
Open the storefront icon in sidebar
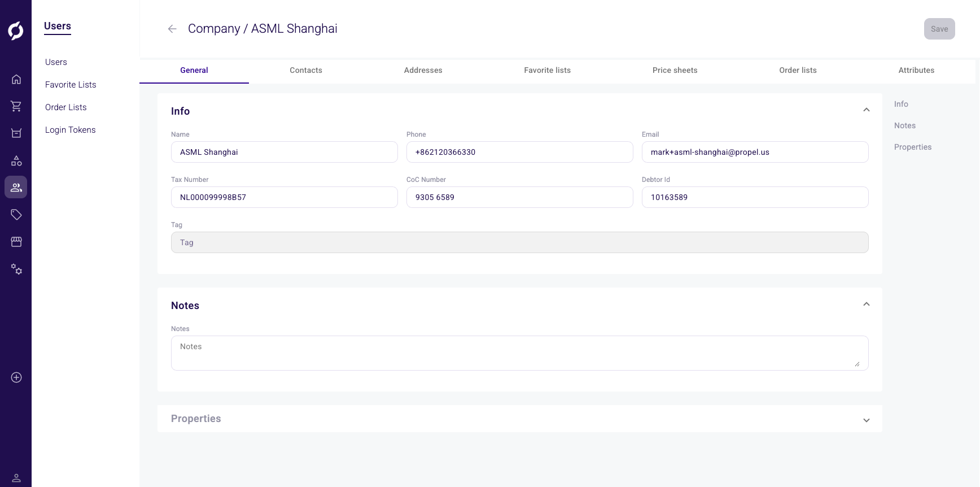[16, 242]
